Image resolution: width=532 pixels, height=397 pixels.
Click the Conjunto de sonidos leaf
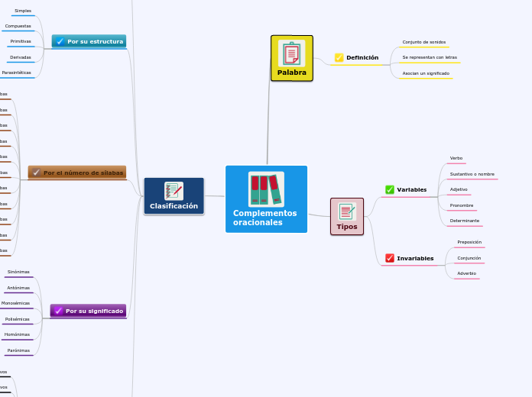(424, 42)
